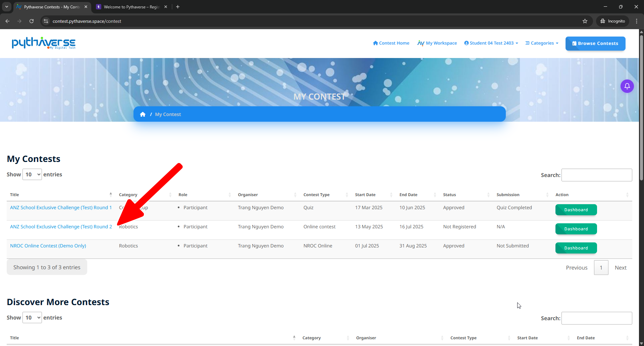
Task: Open Dashboard for Round 1 contest
Action: coord(576,210)
